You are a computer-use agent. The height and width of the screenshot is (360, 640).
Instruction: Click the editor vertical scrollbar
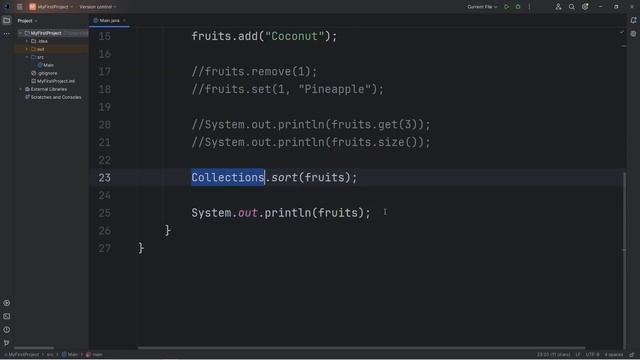[x=624, y=261]
